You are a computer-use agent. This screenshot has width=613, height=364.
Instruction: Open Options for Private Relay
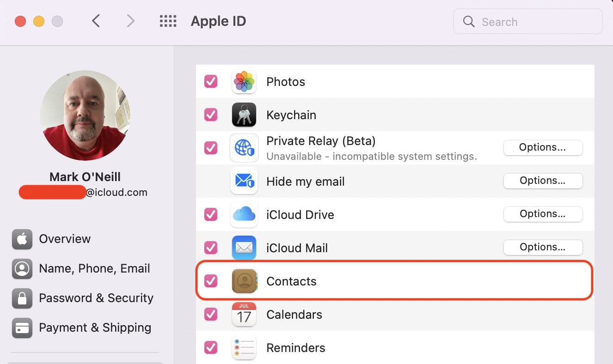point(543,148)
